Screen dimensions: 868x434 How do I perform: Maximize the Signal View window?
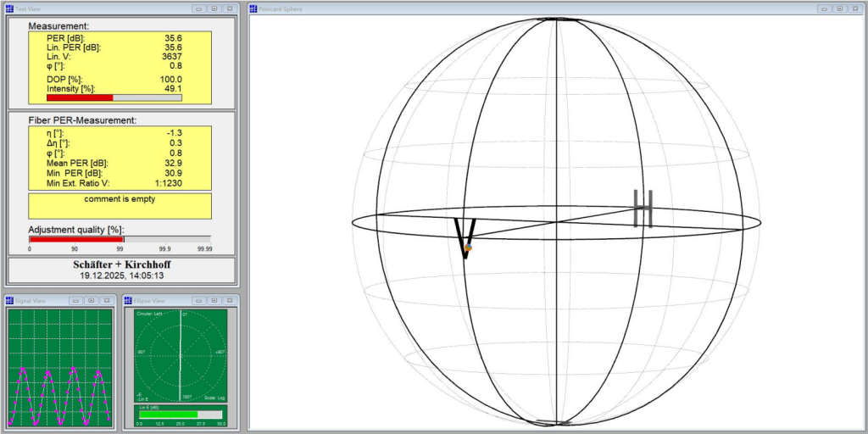(92, 301)
